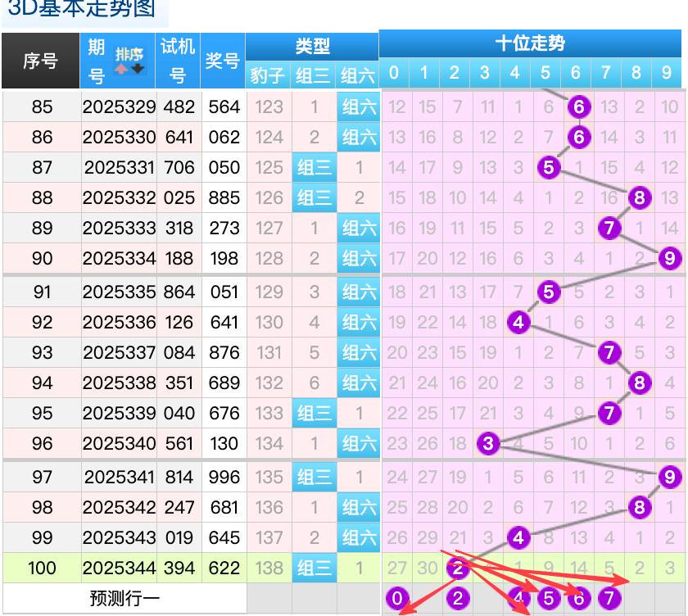Image resolution: width=688 pixels, height=616 pixels.
Task: Click the 豹子 sub-header
Action: (267, 75)
